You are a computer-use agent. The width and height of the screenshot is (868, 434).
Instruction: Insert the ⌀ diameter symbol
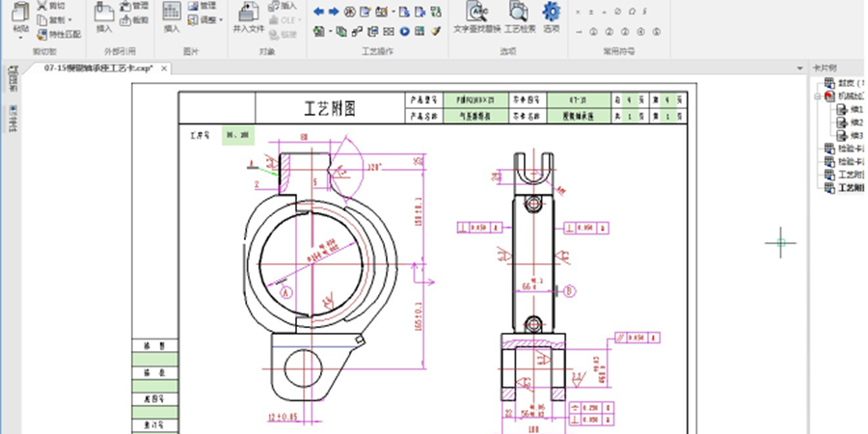pyautogui.click(x=618, y=12)
